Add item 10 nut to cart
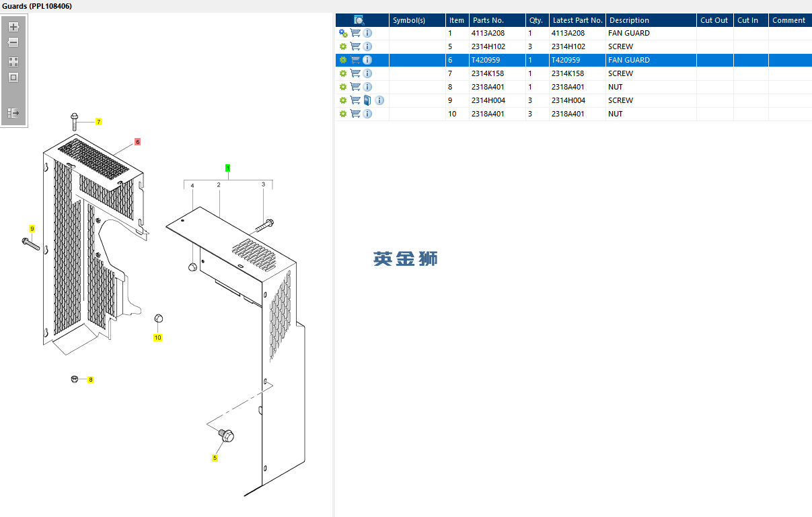 tap(355, 114)
